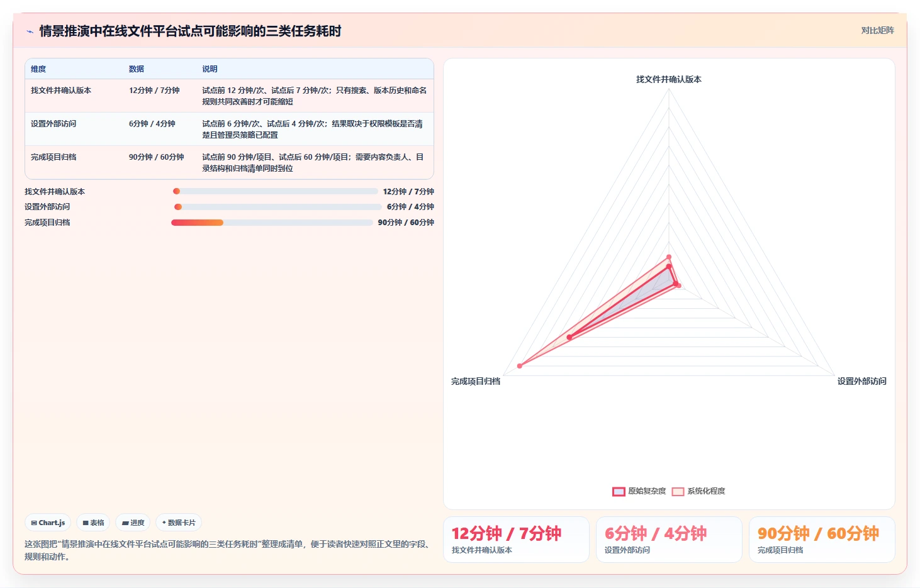Click the 完成项目归档 progress row label

click(x=47, y=223)
